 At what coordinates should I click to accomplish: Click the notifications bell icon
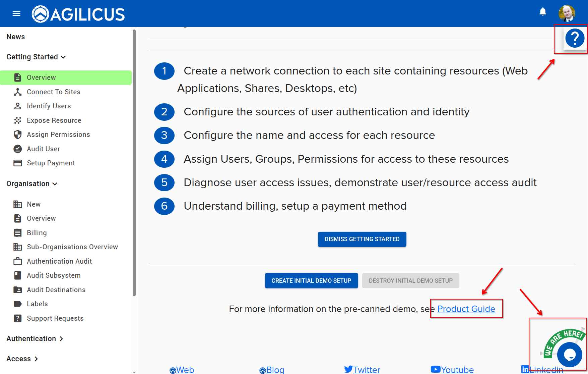click(543, 12)
